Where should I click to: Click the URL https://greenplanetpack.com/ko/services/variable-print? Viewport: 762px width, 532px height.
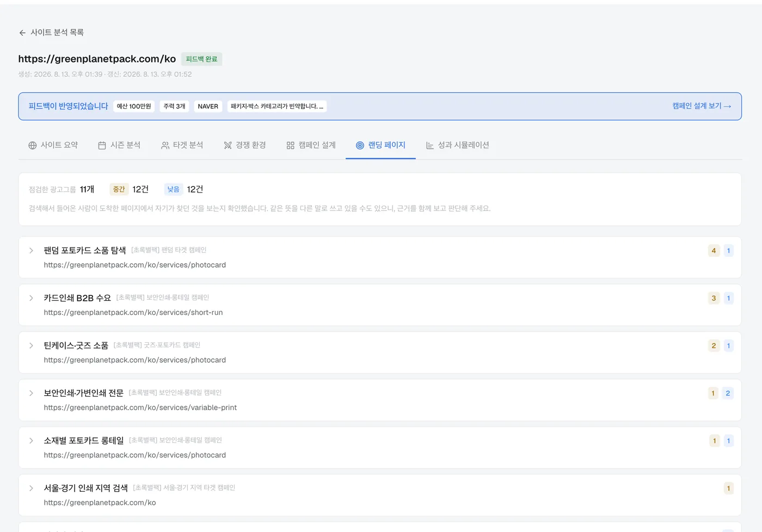click(140, 407)
